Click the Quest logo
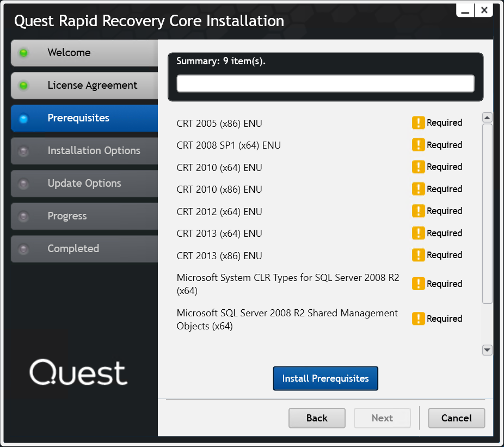The image size is (504, 447). [x=78, y=372]
